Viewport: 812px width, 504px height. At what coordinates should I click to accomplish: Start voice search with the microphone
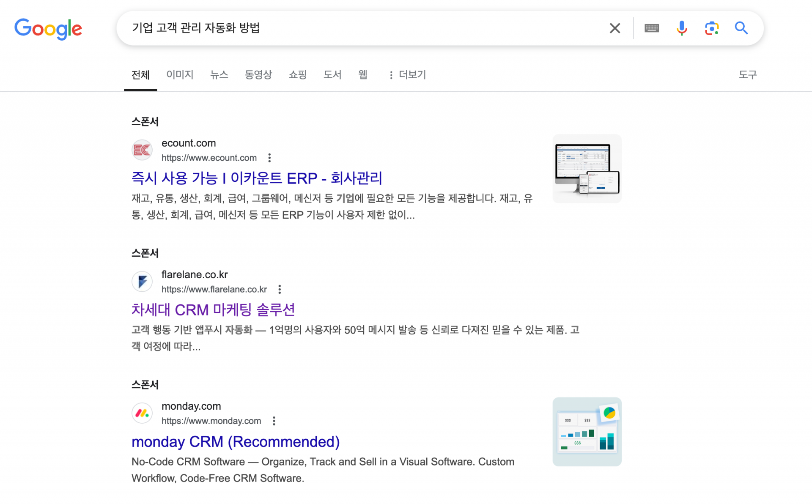682,28
